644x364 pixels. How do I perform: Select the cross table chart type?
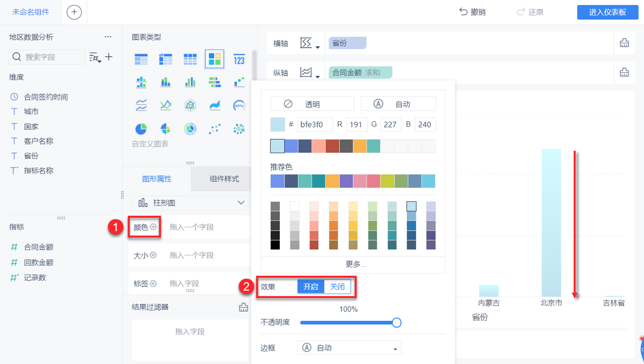coord(165,60)
